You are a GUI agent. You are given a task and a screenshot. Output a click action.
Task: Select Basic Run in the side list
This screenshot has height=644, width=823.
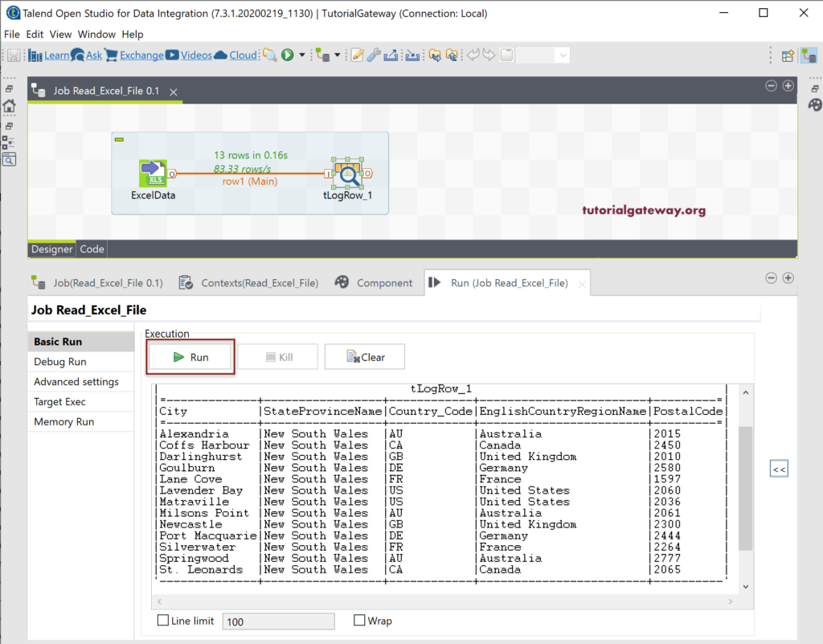[81, 342]
